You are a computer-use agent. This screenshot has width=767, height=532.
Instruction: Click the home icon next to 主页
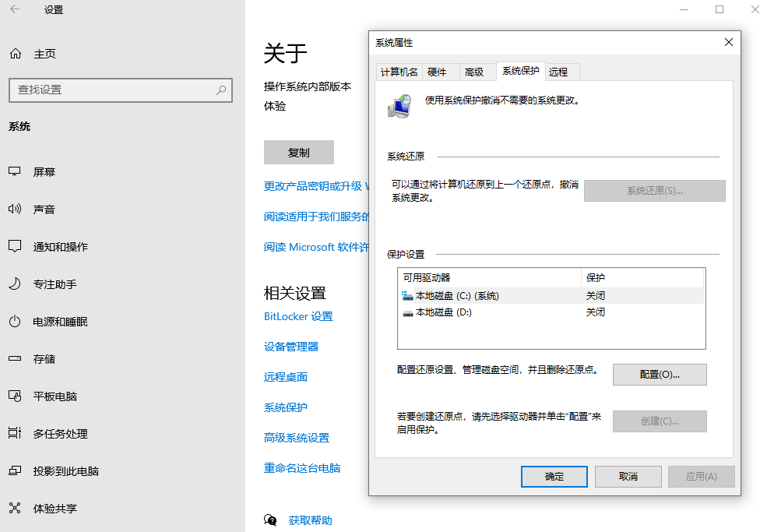coord(16,53)
